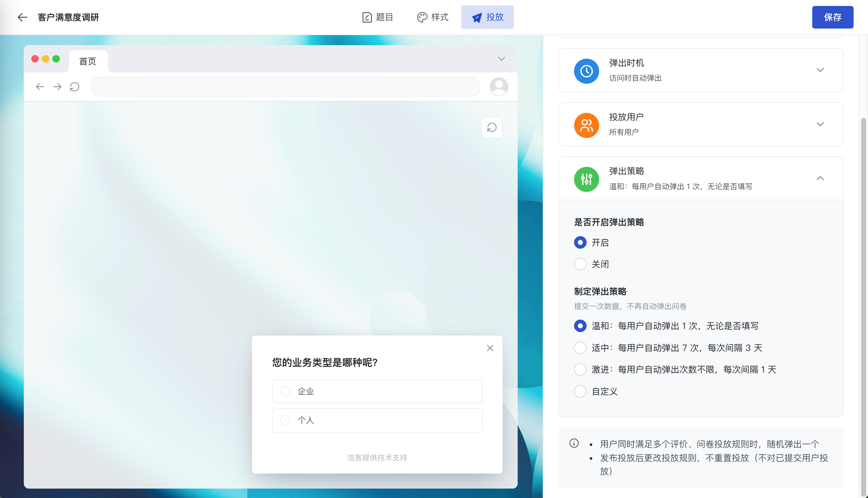Collapse the 弹出策略 section chevron
The image size is (868, 498).
click(x=820, y=178)
